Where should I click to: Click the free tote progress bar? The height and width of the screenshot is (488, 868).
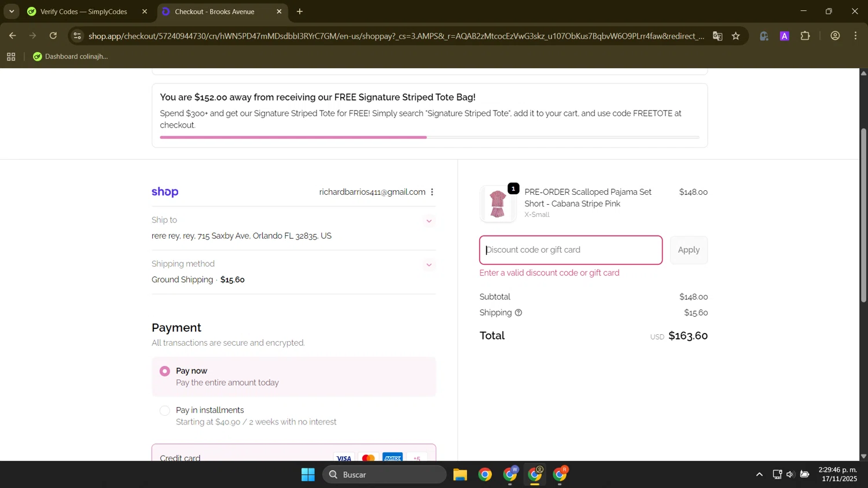[x=429, y=138]
